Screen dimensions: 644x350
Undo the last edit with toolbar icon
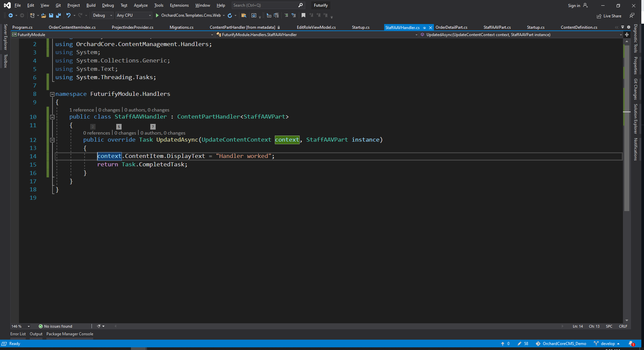tap(68, 15)
